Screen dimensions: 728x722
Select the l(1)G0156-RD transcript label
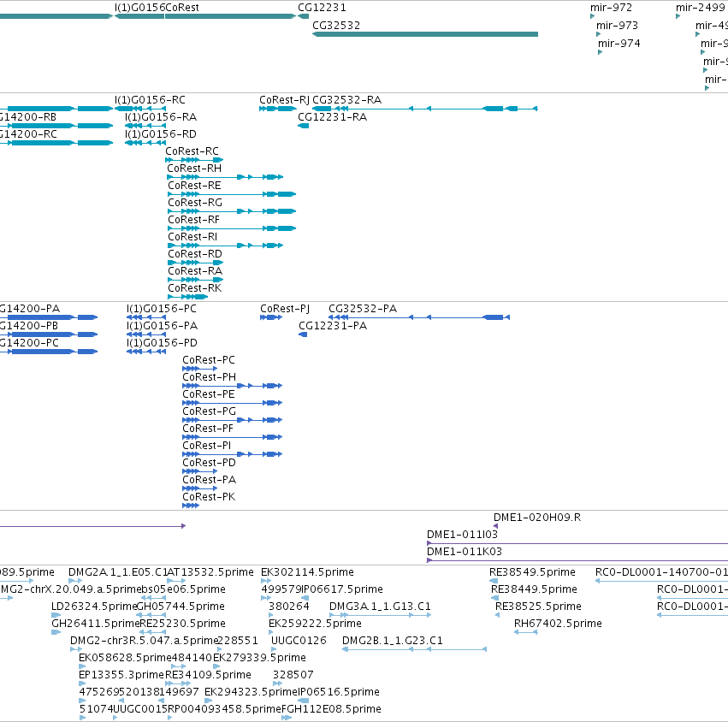coord(161,134)
